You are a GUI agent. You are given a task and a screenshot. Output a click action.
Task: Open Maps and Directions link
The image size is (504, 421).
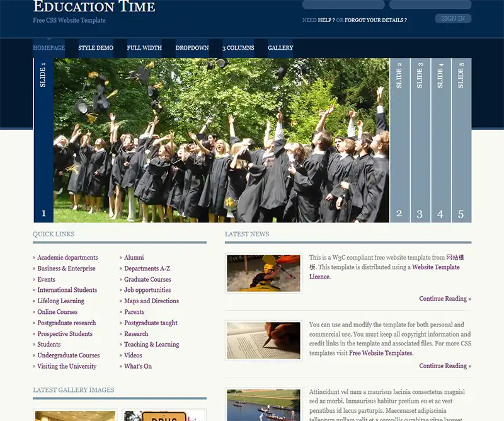151,301
